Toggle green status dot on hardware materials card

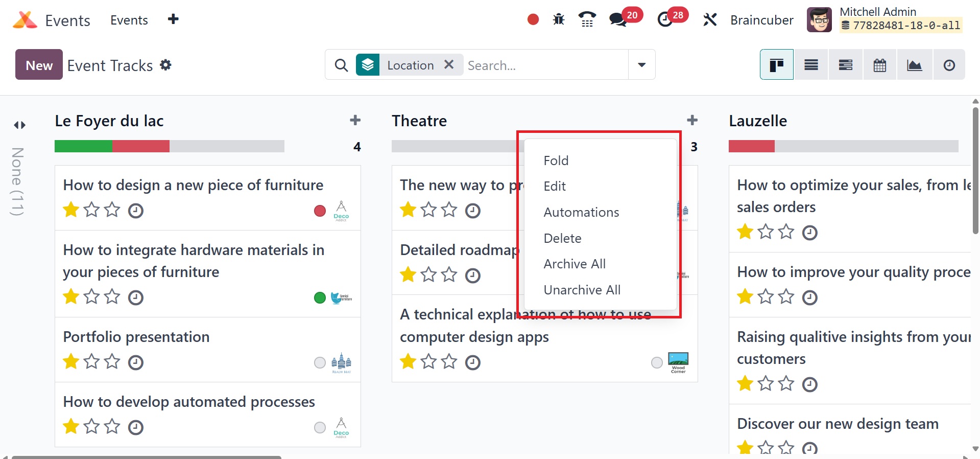[320, 297]
